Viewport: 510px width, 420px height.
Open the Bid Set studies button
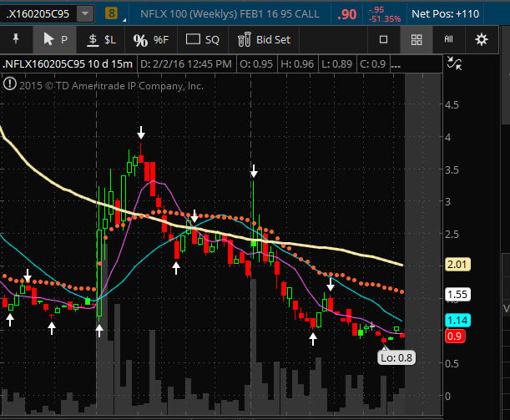click(x=265, y=39)
